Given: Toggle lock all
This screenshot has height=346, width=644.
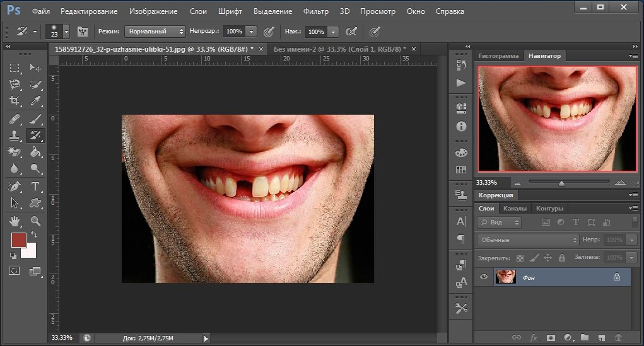Looking at the screenshot, I should (x=562, y=258).
